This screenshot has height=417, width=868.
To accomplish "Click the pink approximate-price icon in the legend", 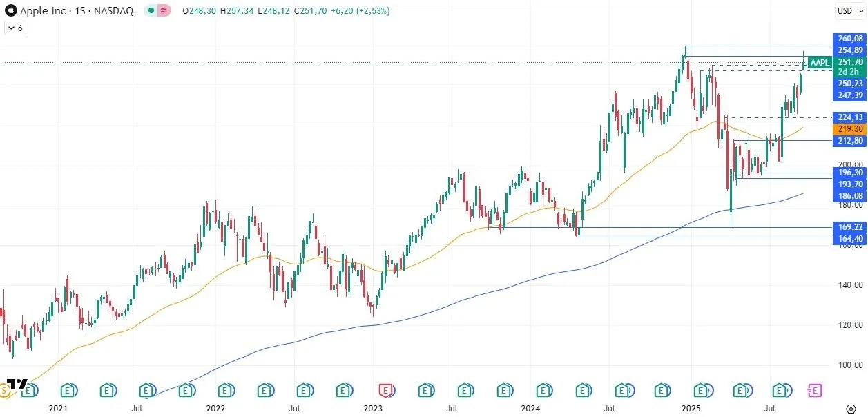I will [163, 12].
